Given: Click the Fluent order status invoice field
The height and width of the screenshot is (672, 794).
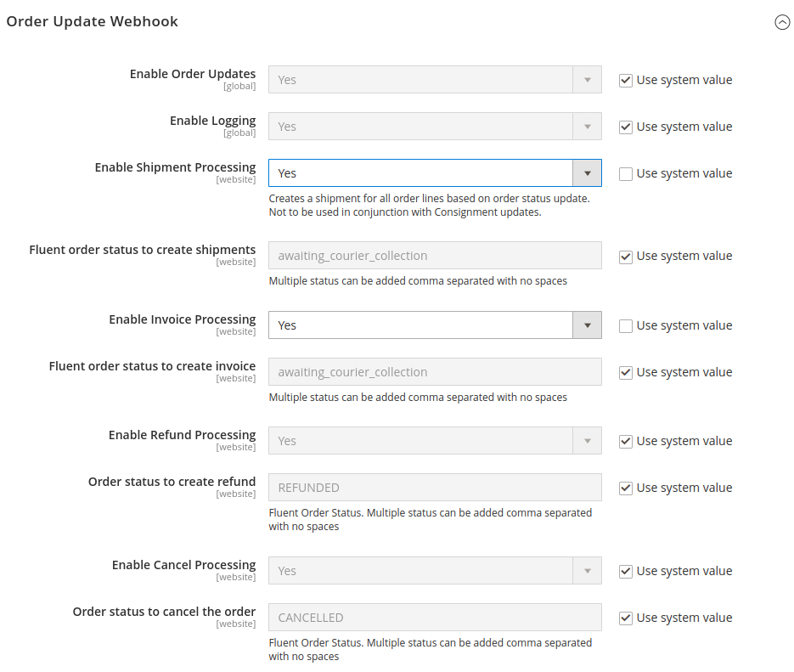Looking at the screenshot, I should [x=435, y=372].
